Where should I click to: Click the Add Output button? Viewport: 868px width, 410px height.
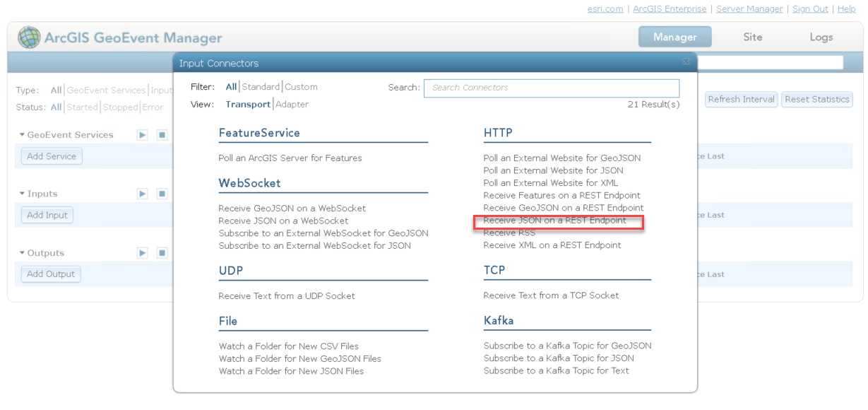[51, 274]
